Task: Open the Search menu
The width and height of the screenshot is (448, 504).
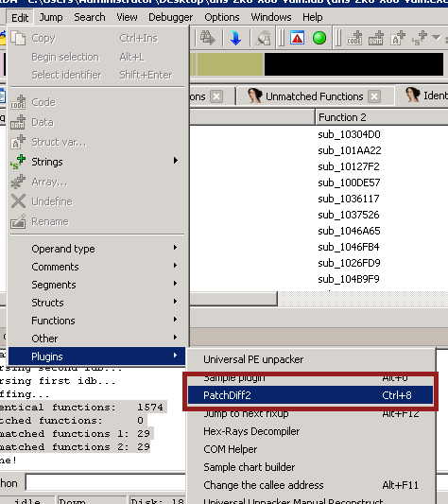Action: 90,17
